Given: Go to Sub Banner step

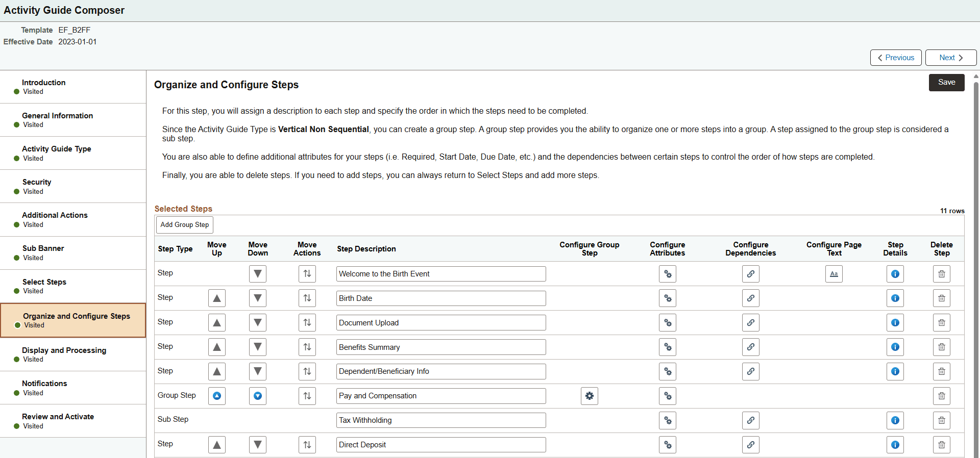Looking at the screenshot, I should pos(73,253).
